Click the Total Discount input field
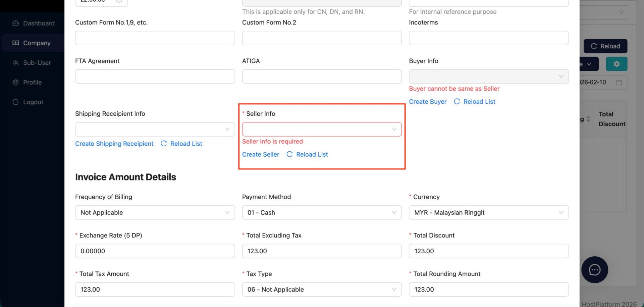 [x=489, y=251]
